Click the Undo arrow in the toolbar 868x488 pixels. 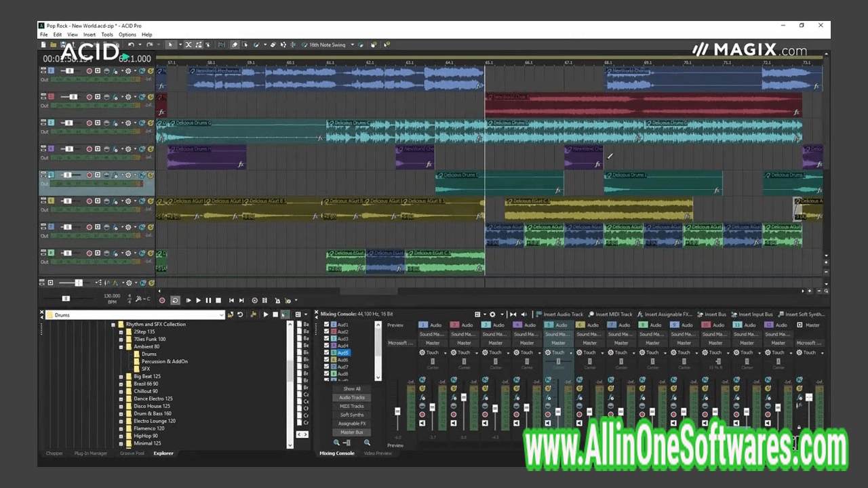(131, 45)
